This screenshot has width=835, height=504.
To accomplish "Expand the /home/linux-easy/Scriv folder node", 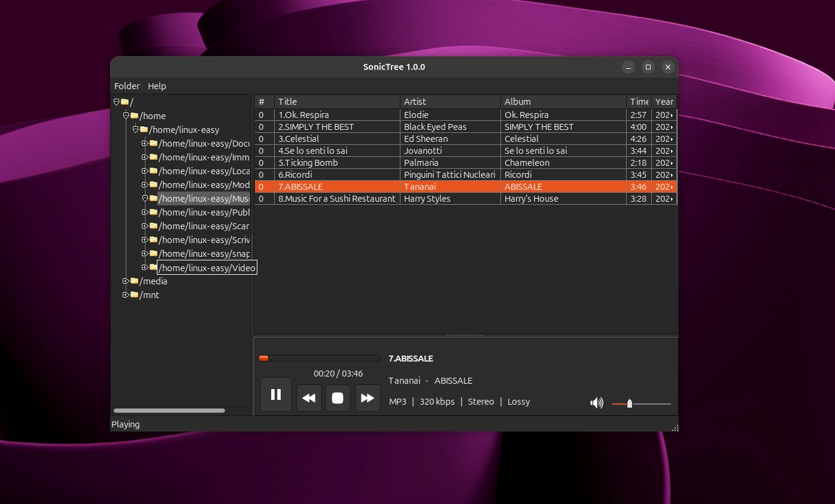I will 145,239.
